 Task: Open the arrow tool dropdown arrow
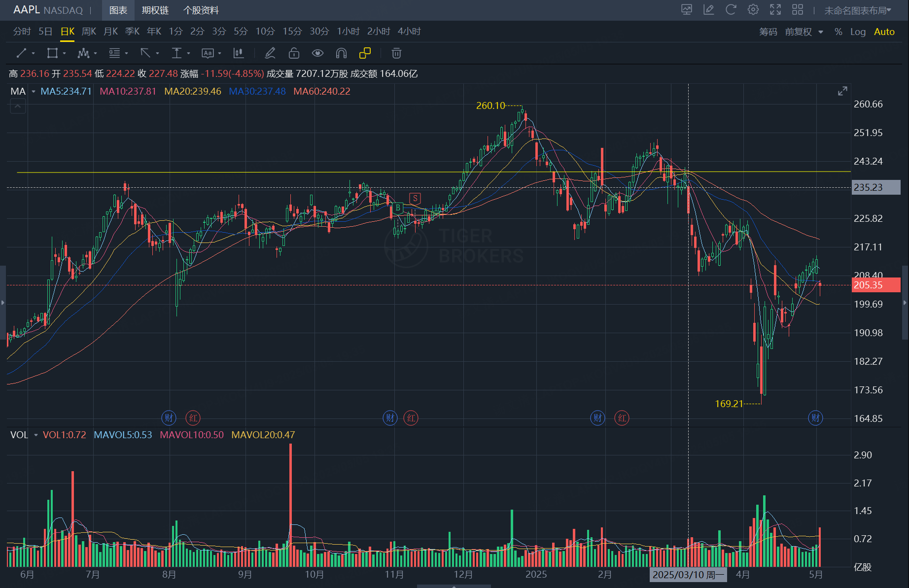157,53
